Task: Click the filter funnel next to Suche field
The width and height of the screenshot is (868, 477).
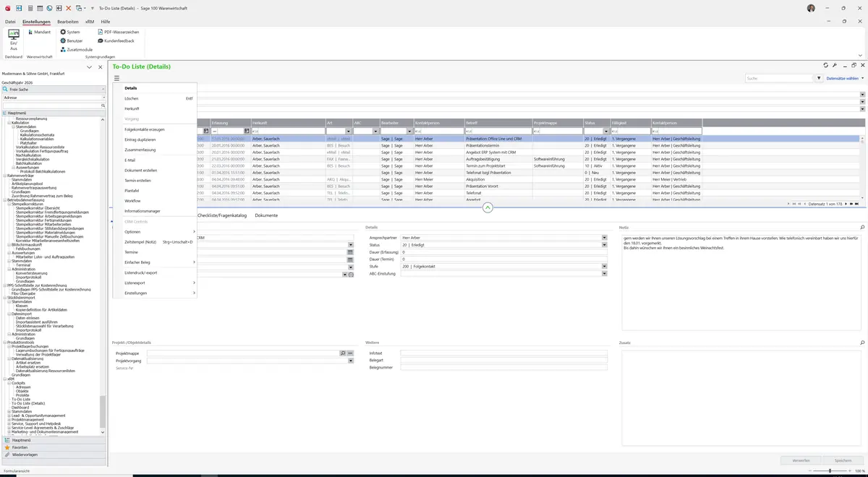Action: coord(819,78)
